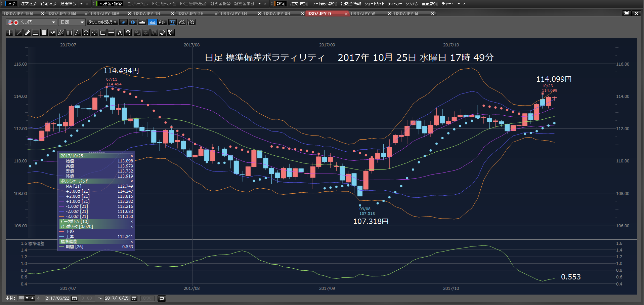Screen dimensions: 644x305
Task: Open the ドル/円 currency pair dropdown
Action: (31, 22)
